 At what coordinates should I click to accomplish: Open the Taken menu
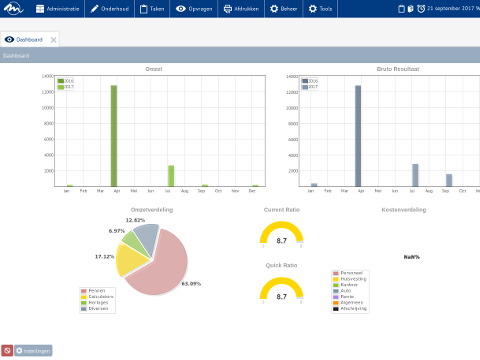click(x=152, y=9)
